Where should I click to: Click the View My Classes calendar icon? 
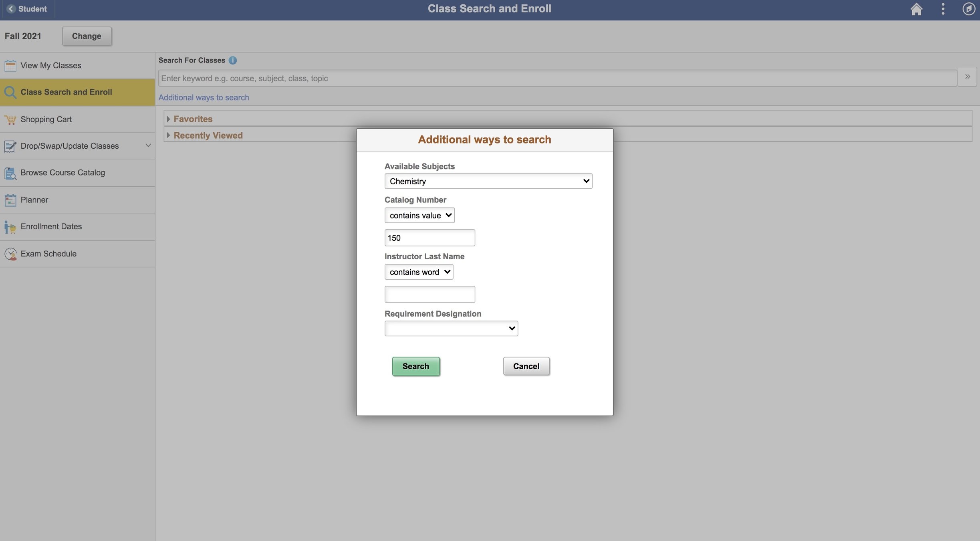click(x=10, y=65)
